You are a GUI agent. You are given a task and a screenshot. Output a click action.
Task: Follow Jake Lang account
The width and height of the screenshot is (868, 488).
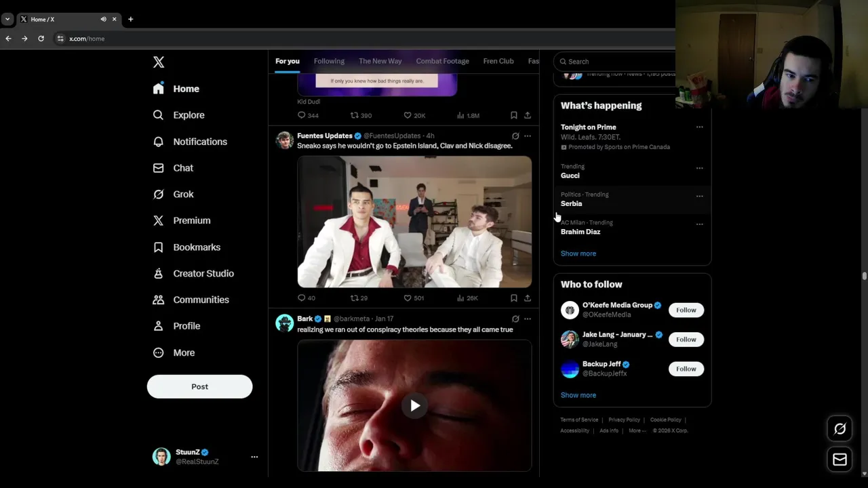pos(686,339)
